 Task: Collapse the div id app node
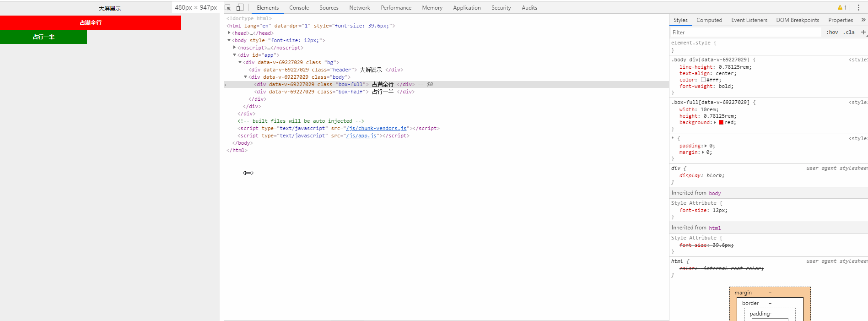[234, 55]
